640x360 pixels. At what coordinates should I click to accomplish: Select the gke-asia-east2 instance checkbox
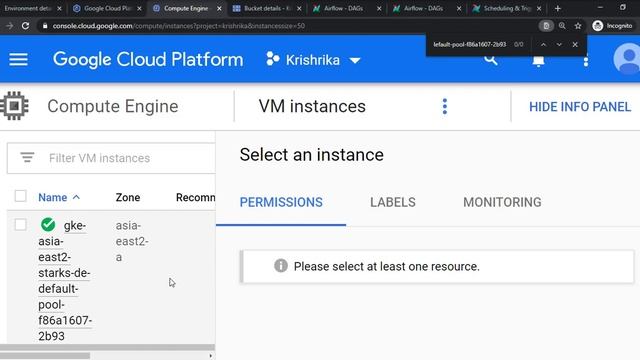tap(20, 224)
